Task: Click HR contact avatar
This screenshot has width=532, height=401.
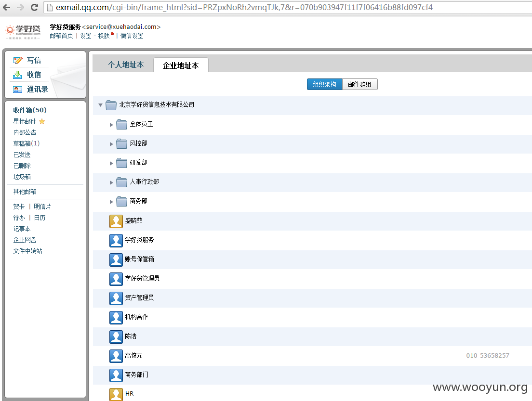Action: (116, 395)
